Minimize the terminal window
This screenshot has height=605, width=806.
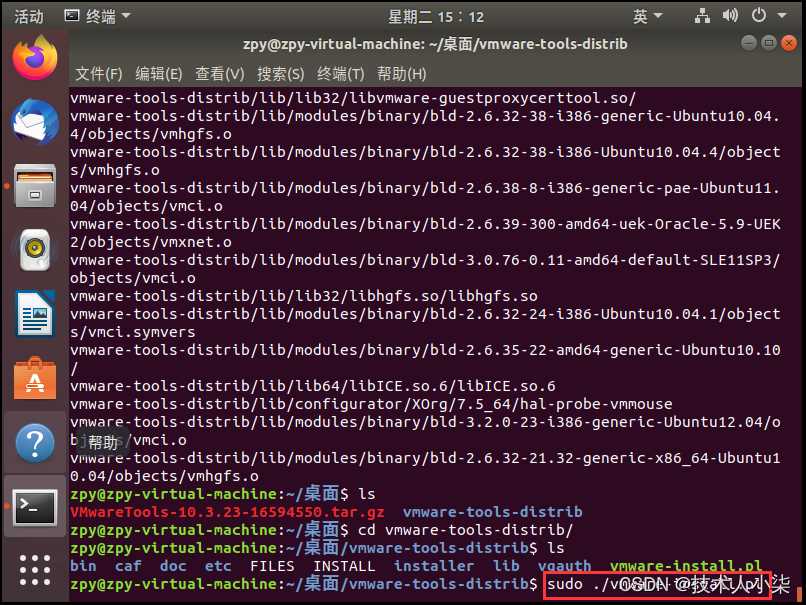749,43
